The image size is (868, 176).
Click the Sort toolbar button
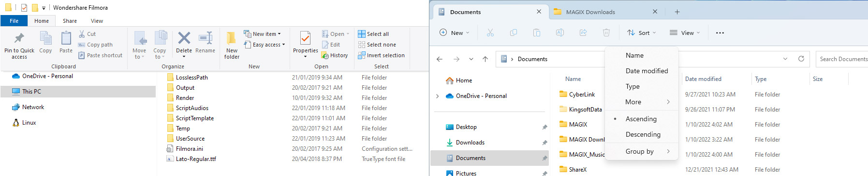(x=641, y=32)
